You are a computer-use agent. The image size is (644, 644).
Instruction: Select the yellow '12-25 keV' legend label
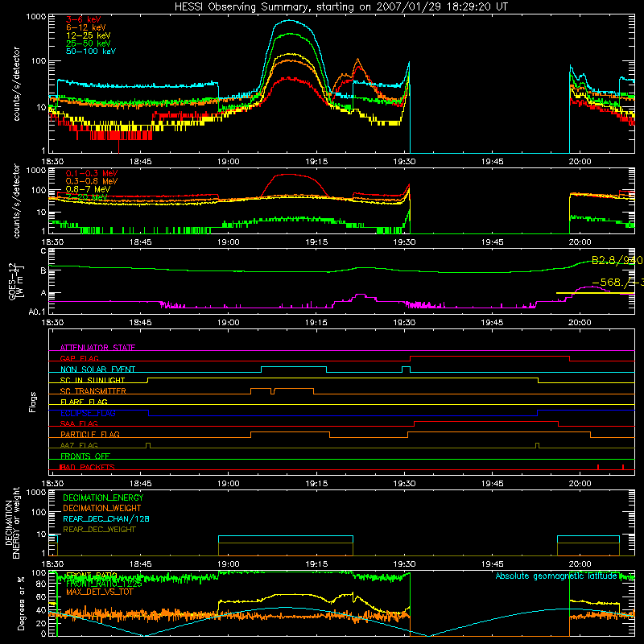88,35
